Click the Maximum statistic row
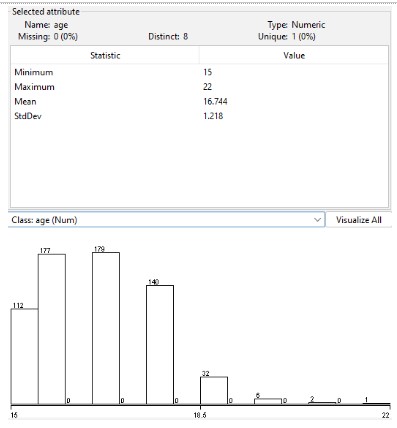Screen dimensions: 397x428 (199, 87)
